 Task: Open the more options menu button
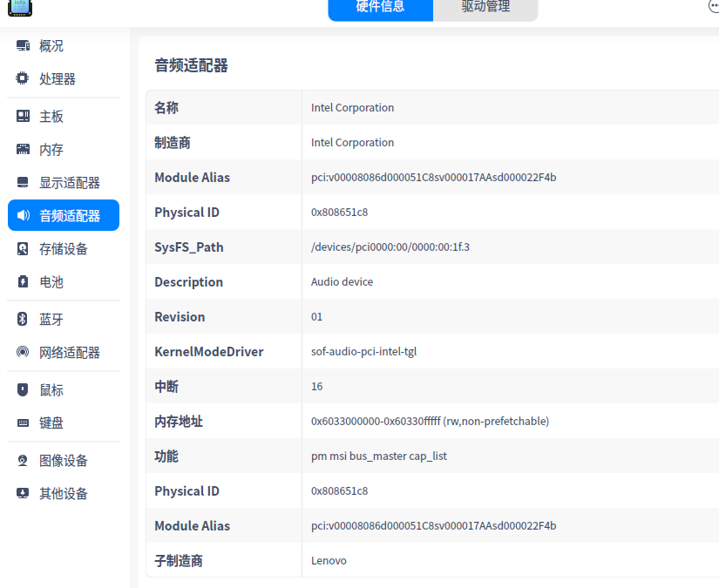pos(714,7)
